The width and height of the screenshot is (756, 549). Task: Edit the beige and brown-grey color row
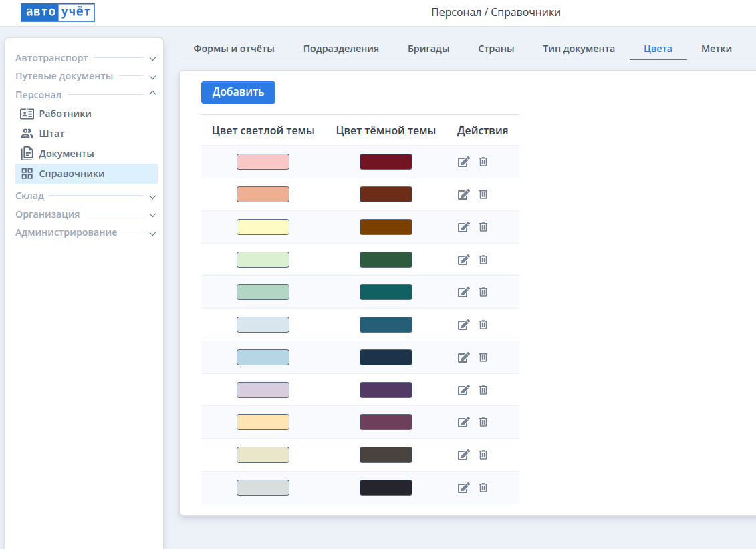463,455
